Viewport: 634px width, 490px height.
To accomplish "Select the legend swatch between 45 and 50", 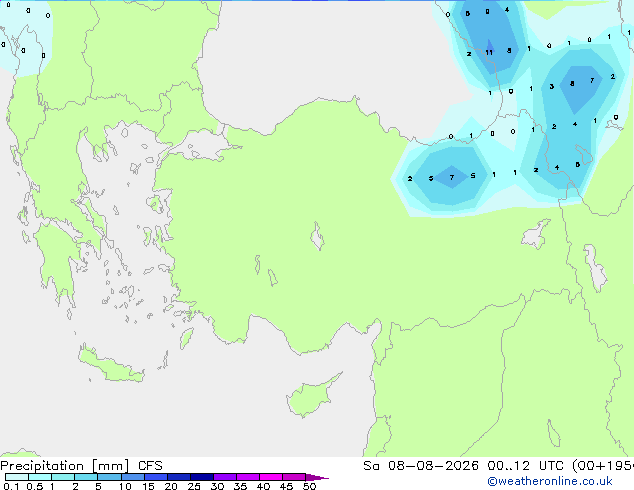I will tap(294, 477).
